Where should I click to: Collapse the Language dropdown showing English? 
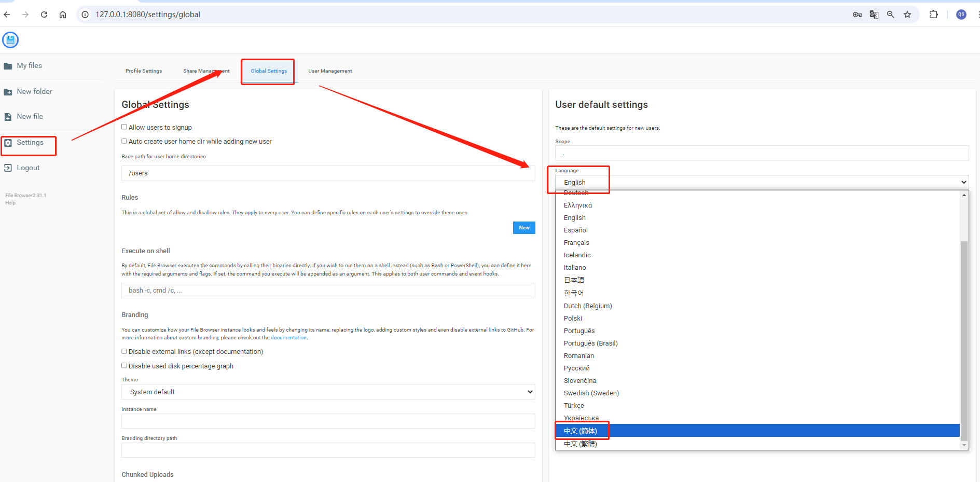pos(762,182)
